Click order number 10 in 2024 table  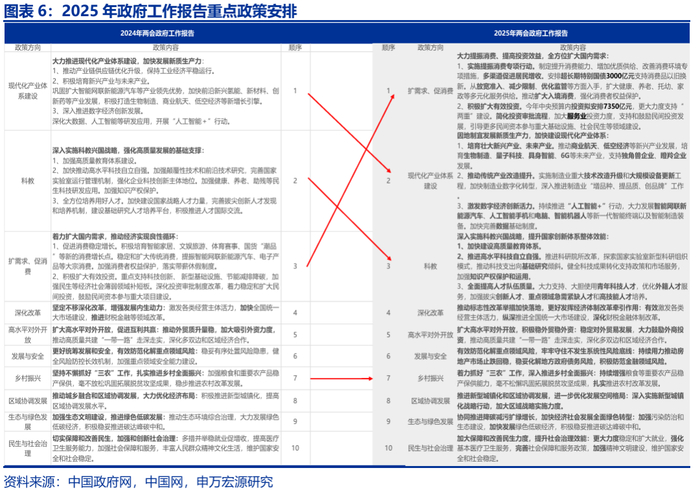pyautogui.click(x=295, y=448)
